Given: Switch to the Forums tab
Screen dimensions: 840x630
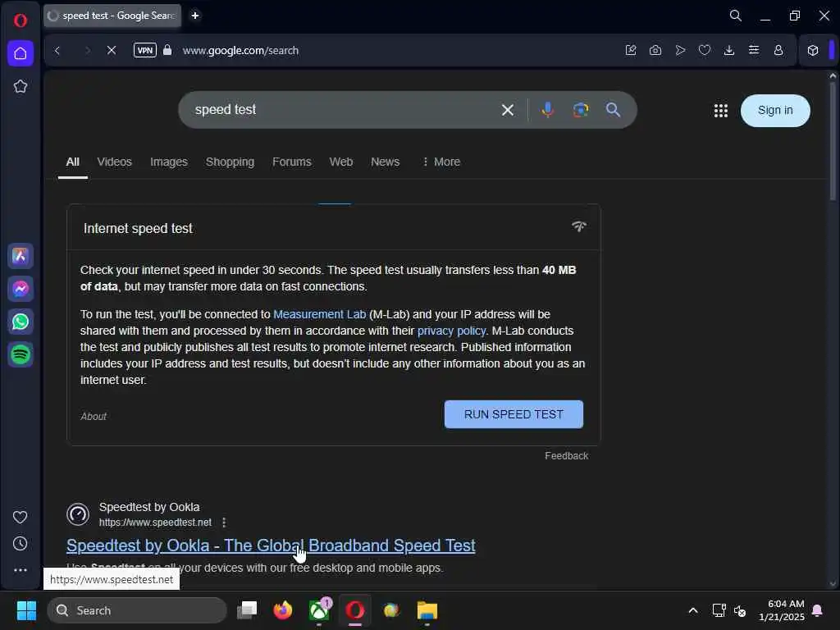Looking at the screenshot, I should [291, 162].
